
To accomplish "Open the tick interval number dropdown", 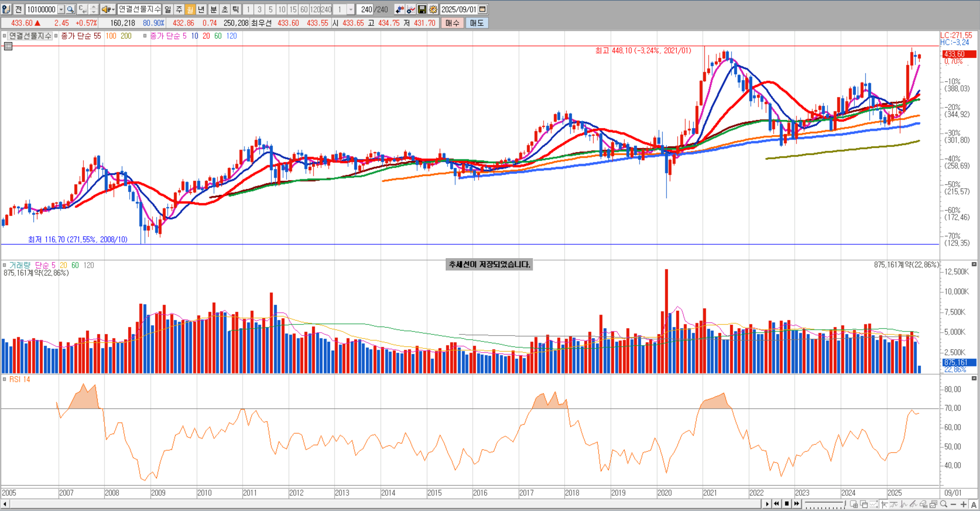I will coord(350,9).
